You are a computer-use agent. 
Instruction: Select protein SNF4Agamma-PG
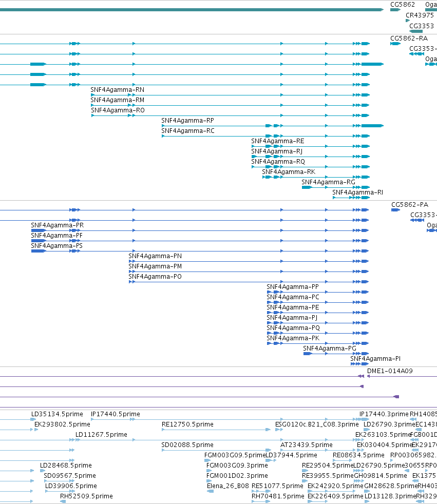click(330, 349)
